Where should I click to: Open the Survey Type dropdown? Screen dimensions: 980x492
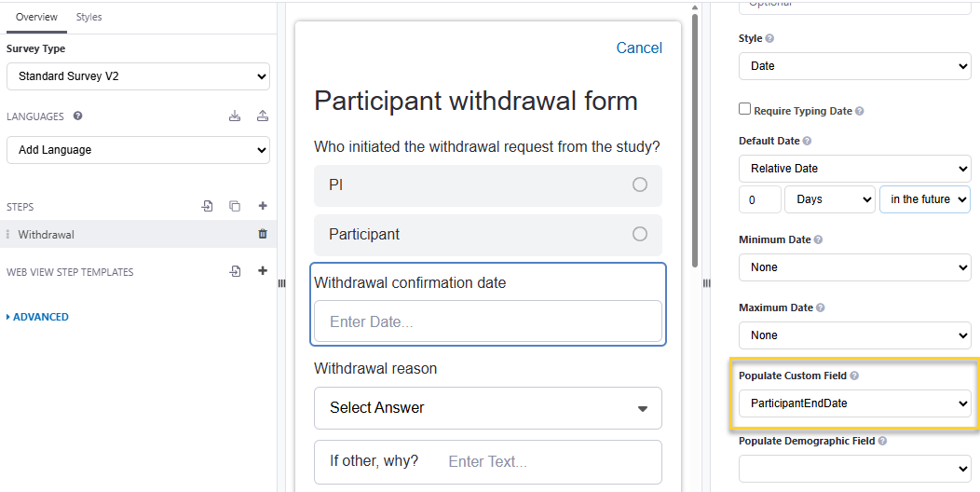[x=138, y=76]
